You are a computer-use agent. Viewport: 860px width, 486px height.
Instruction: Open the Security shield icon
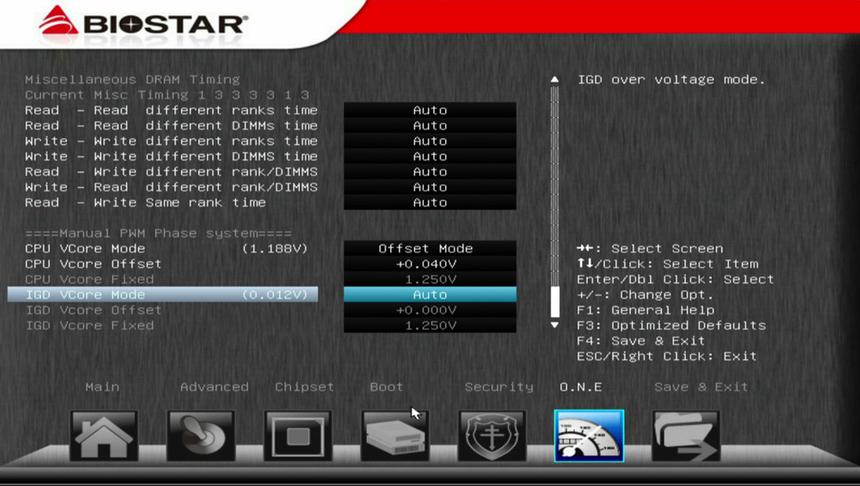point(491,436)
